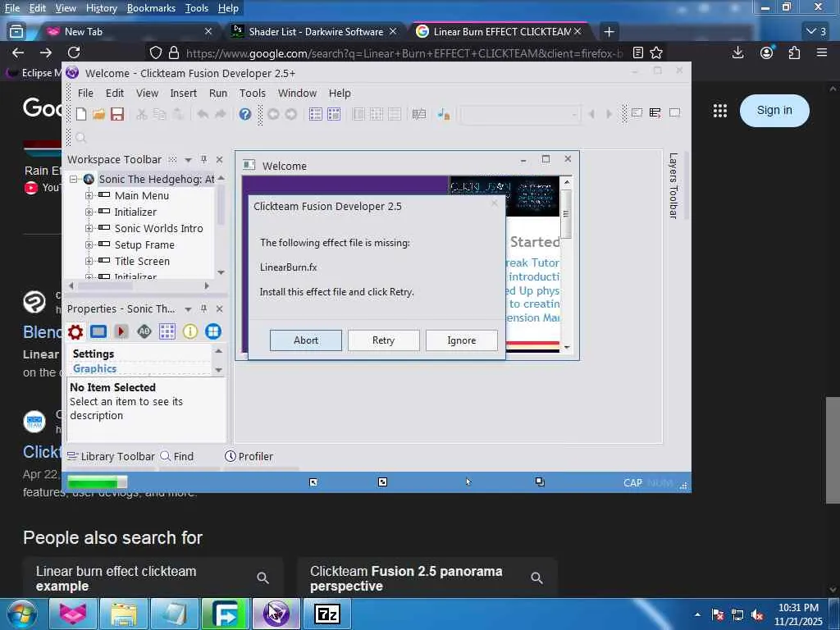840x630 pixels.
Task: Open the Find panel tab
Action: [177, 456]
